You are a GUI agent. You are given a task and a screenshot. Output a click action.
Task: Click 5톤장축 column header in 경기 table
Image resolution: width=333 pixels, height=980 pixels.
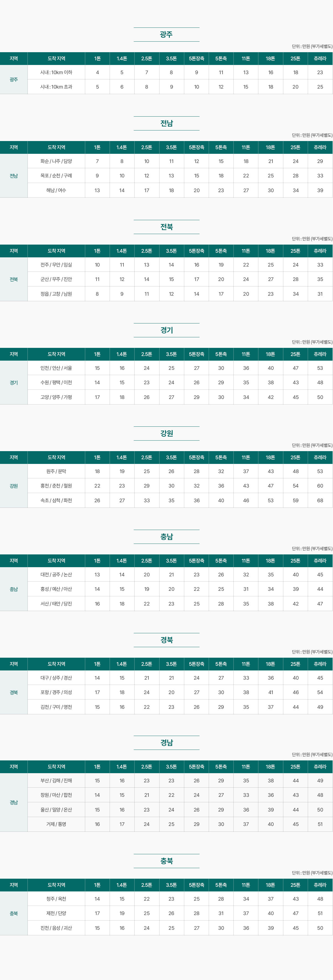[x=196, y=354]
